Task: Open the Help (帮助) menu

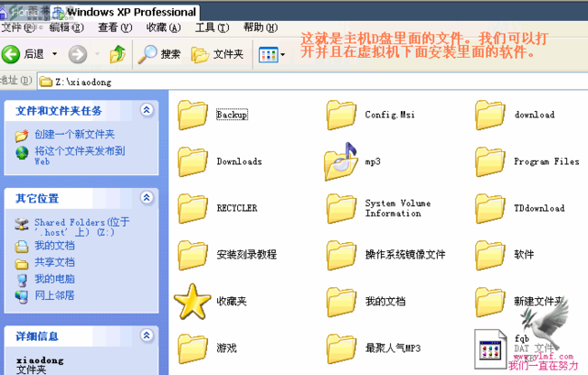Action: coord(261,27)
